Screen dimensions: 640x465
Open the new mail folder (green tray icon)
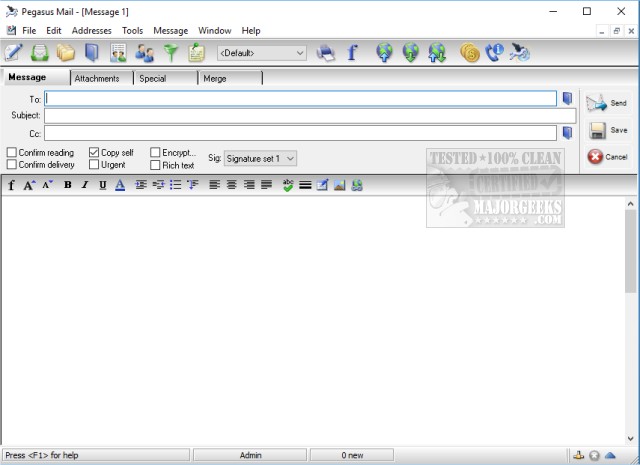pyautogui.click(x=40, y=53)
